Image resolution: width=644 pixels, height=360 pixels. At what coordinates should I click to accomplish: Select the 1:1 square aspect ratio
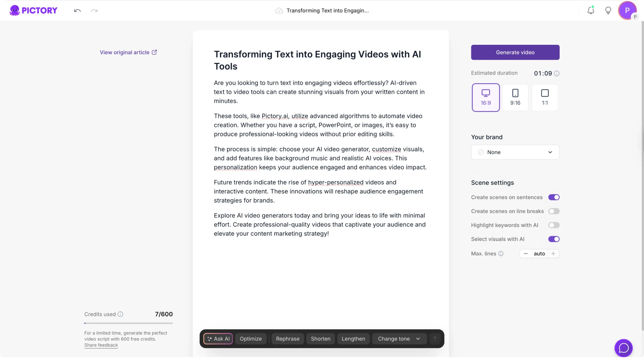tap(545, 97)
